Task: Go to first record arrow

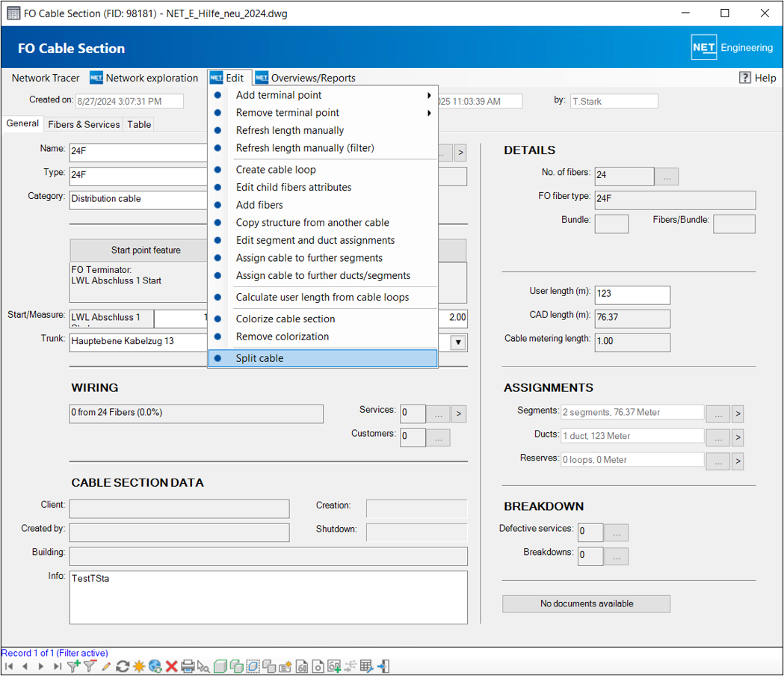Action: tap(9, 666)
